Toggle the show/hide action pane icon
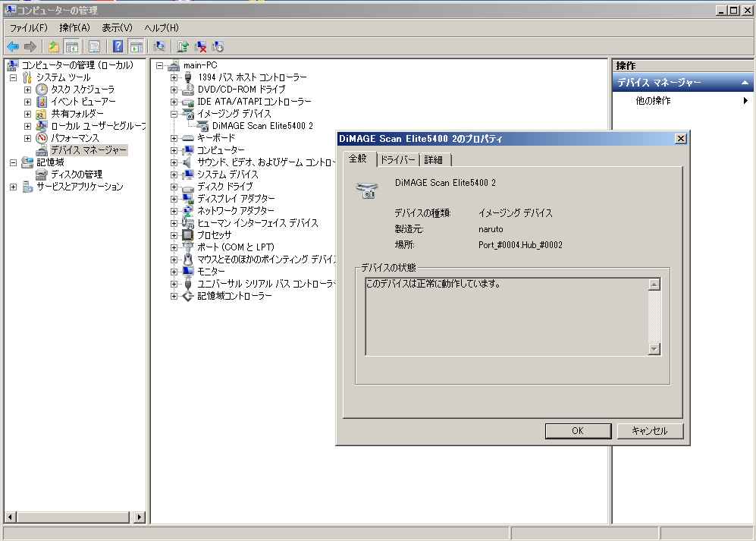 click(x=136, y=47)
